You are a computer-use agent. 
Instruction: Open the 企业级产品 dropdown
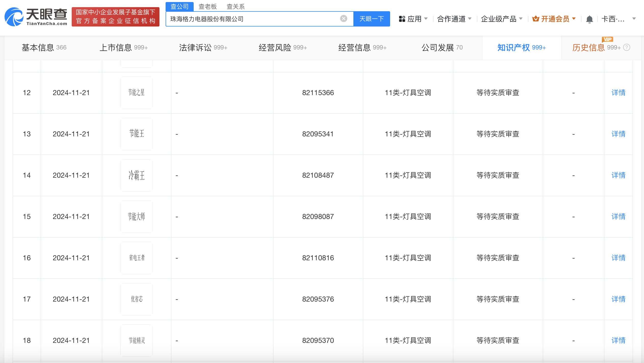click(x=501, y=19)
